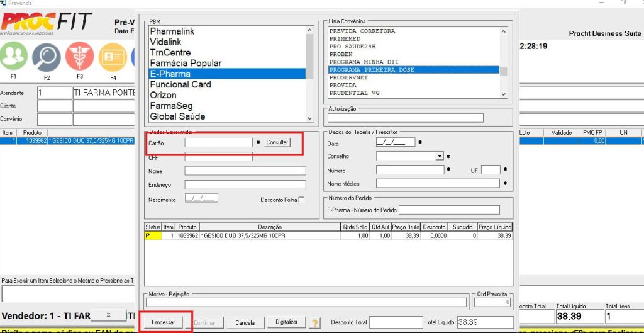Click the UF input field

(491, 169)
